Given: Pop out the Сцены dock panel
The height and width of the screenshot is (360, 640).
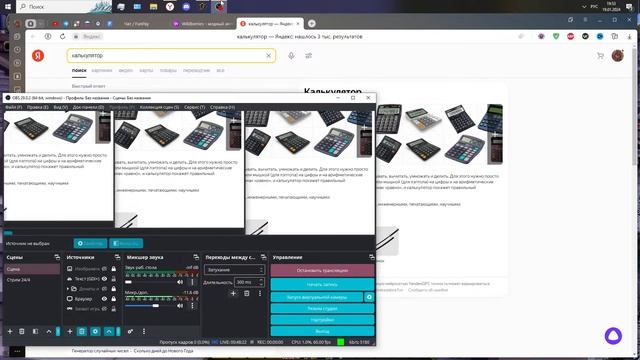Looking at the screenshot, I should 57,257.
